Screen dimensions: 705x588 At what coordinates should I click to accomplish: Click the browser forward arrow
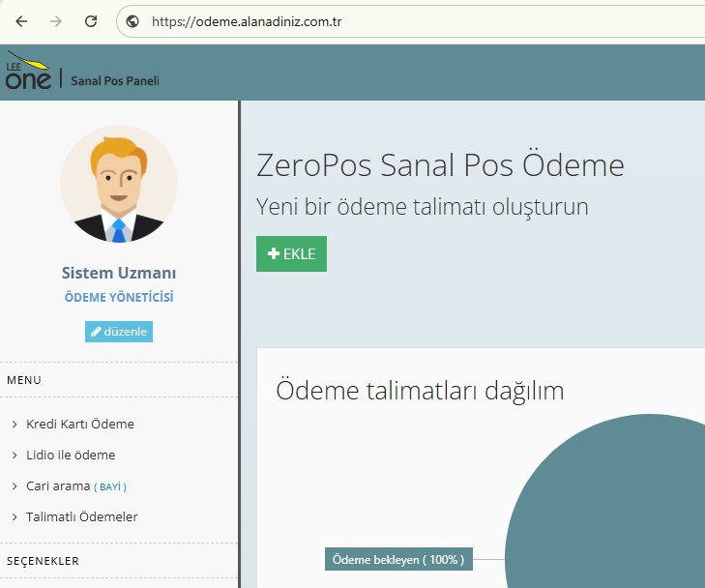[56, 21]
